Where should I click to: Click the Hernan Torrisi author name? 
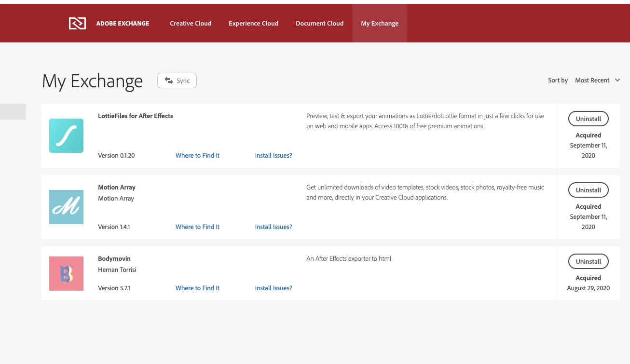[x=117, y=270]
